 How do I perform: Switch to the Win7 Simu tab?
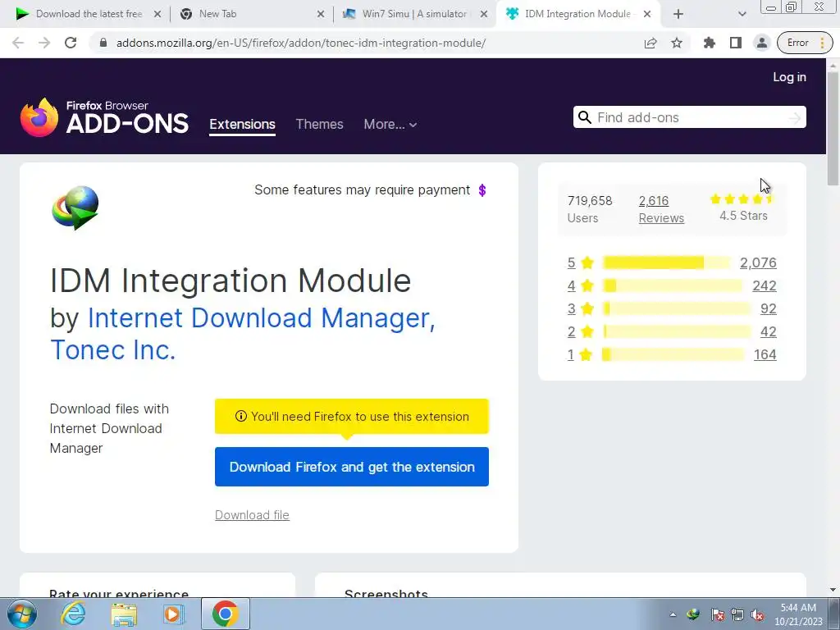(x=414, y=14)
